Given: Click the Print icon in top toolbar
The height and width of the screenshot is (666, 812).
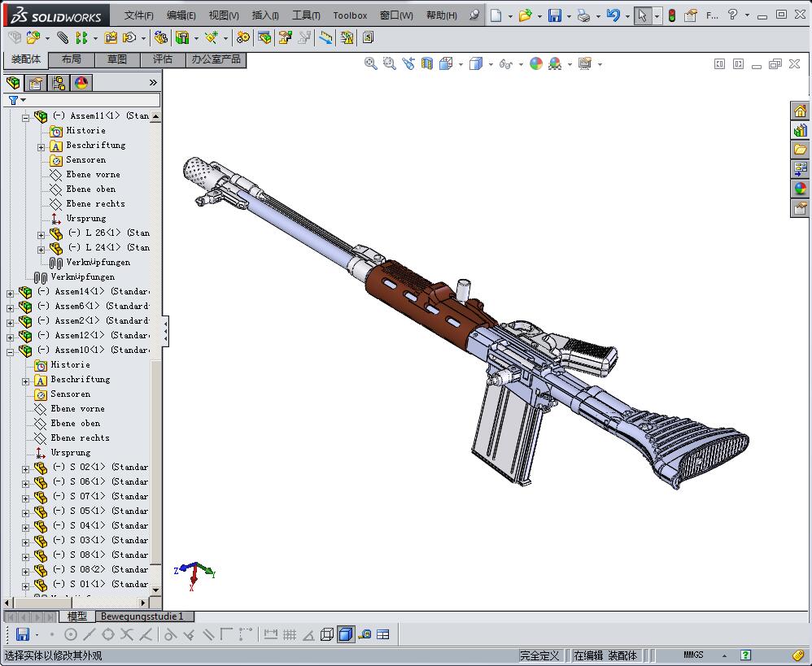Looking at the screenshot, I should (583, 15).
